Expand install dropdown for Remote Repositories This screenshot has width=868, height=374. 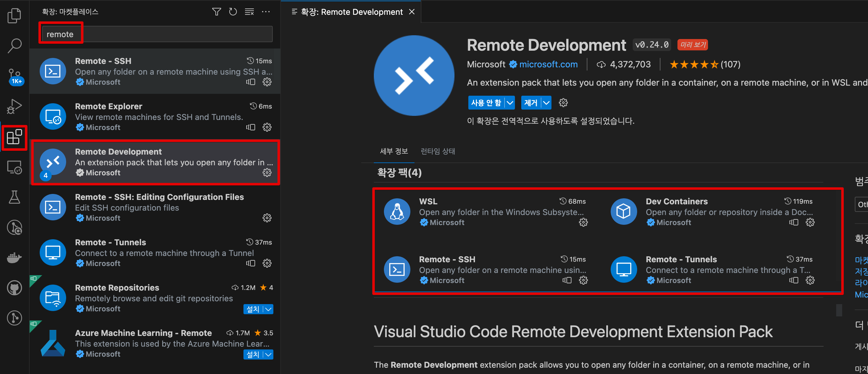tap(269, 309)
